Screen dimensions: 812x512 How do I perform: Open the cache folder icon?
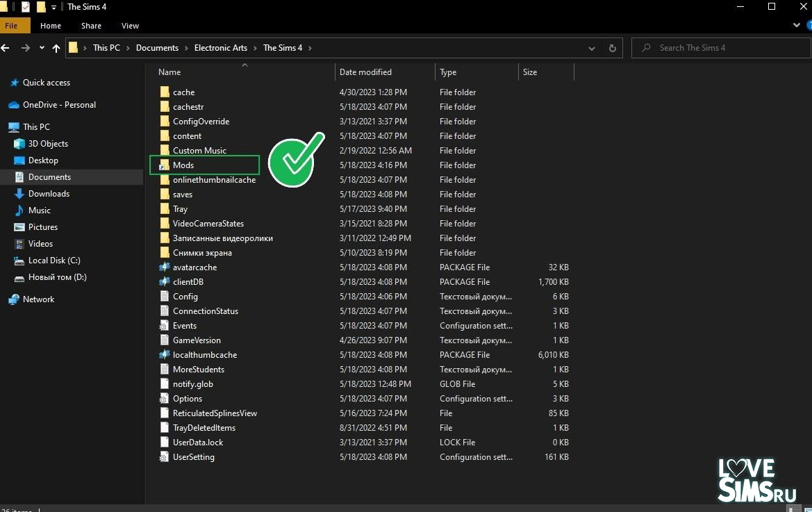click(165, 92)
